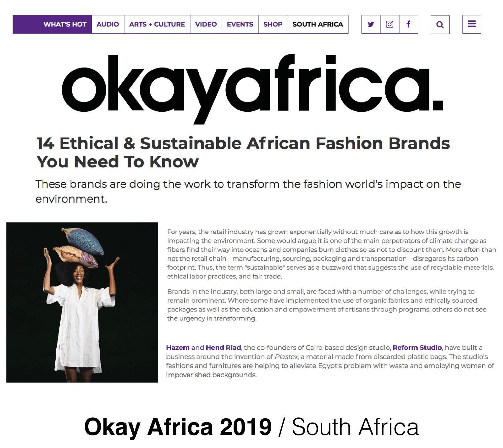Click the Okay Africa 2019 caption
Screen dimensions: 503x448
coord(251,427)
